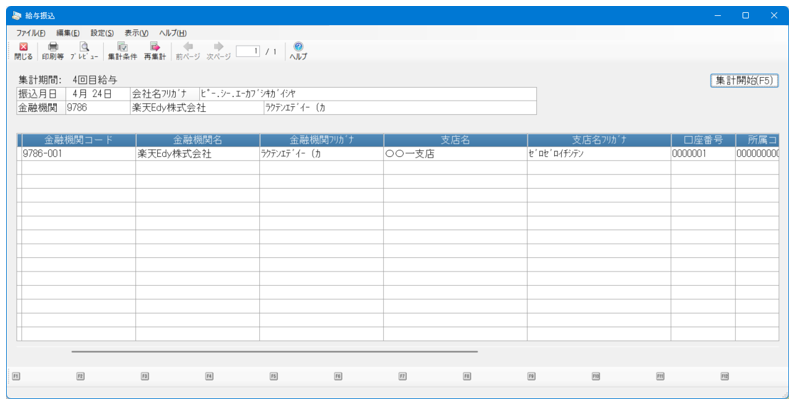Select the 9786-001 table row cell

[x=79, y=154]
